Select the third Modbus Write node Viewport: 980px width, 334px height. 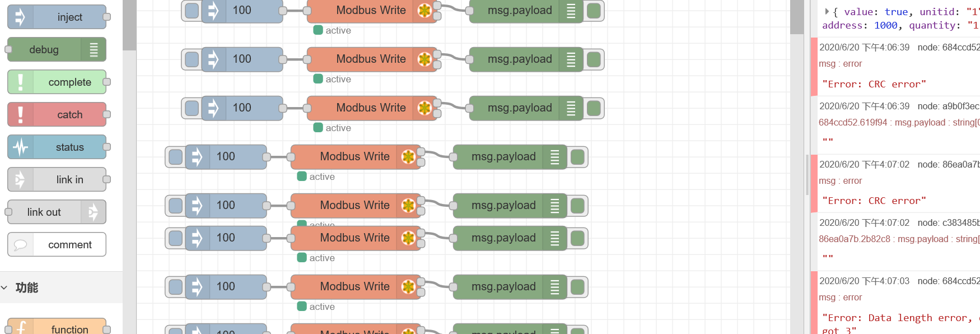[x=370, y=108]
